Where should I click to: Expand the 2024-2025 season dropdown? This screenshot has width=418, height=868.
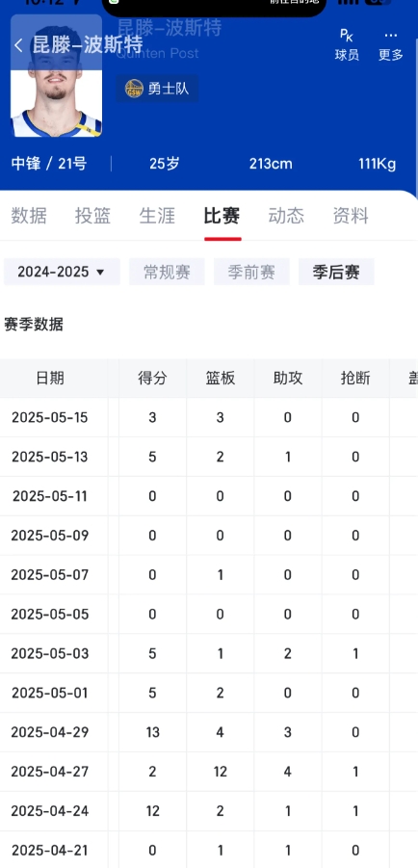pos(62,272)
